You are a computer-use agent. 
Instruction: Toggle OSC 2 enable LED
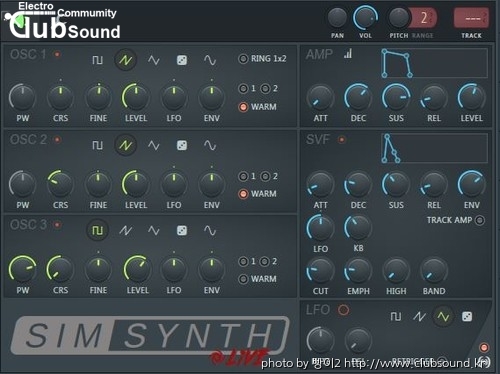click(x=57, y=139)
